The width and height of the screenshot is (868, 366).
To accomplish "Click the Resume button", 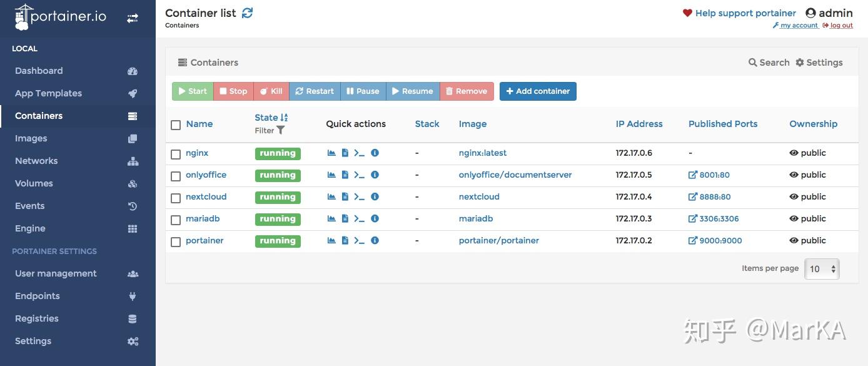I will [x=413, y=91].
